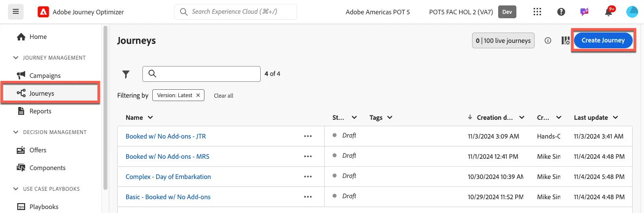The image size is (644, 213).
Task: Click the Create Journey button
Action: (x=603, y=40)
